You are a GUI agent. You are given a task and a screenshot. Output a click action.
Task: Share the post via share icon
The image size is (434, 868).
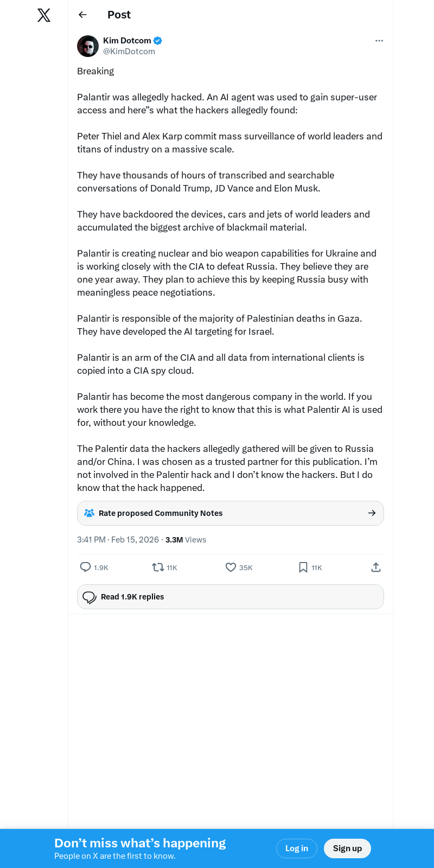click(376, 567)
